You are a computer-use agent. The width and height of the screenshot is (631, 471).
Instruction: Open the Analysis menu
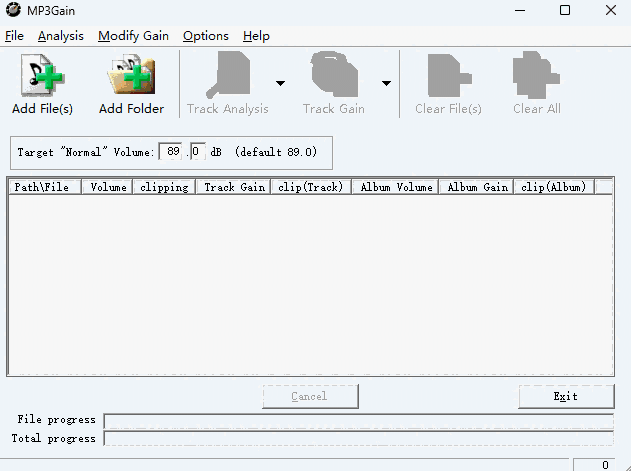[61, 36]
